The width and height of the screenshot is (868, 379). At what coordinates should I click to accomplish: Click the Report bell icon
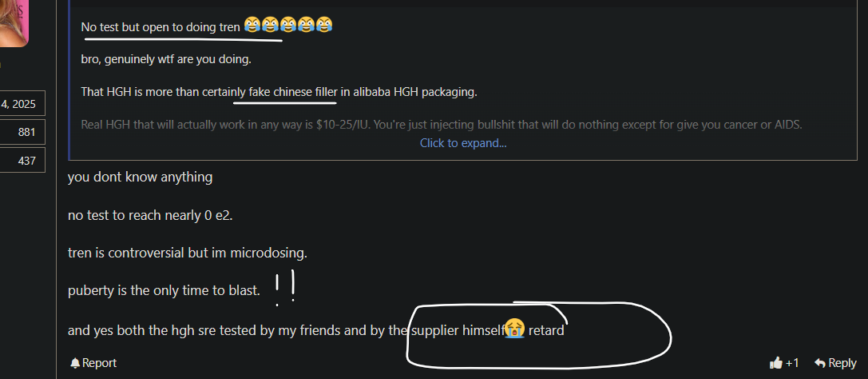click(x=75, y=364)
